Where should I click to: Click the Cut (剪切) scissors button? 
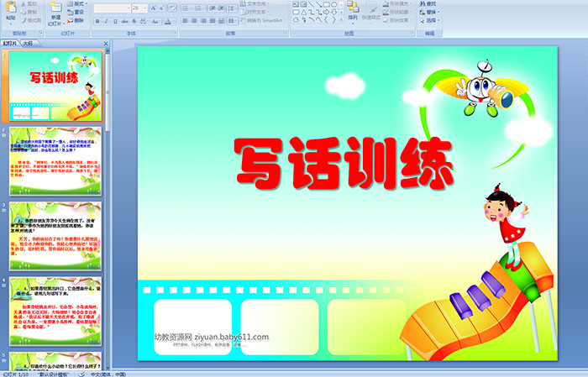(29, 3)
